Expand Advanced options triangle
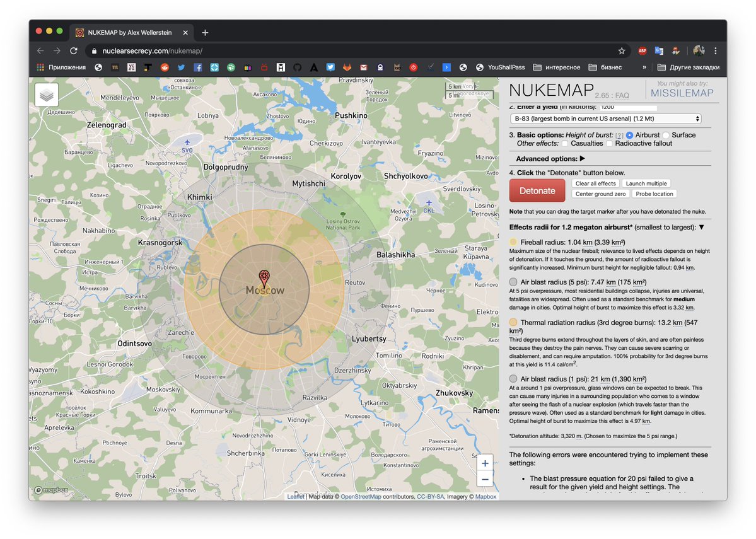The image size is (756, 539). click(583, 158)
